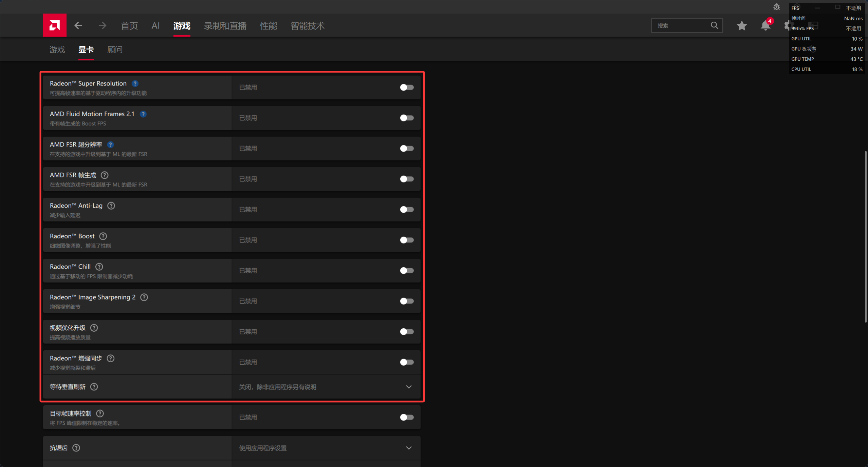Show help for Radeon 增强同步

tap(111, 358)
